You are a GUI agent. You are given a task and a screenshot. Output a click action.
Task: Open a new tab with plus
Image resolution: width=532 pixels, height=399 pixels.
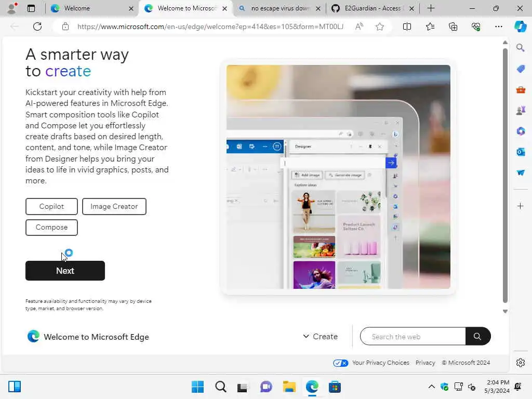pyautogui.click(x=431, y=8)
